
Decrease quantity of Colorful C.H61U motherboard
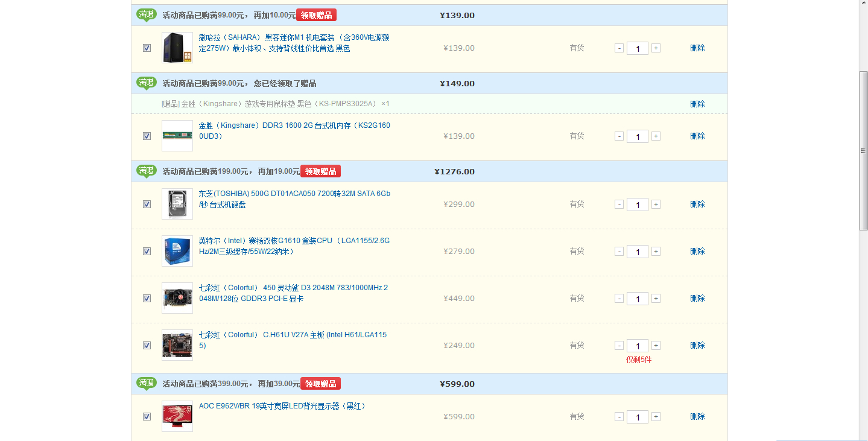click(x=619, y=346)
